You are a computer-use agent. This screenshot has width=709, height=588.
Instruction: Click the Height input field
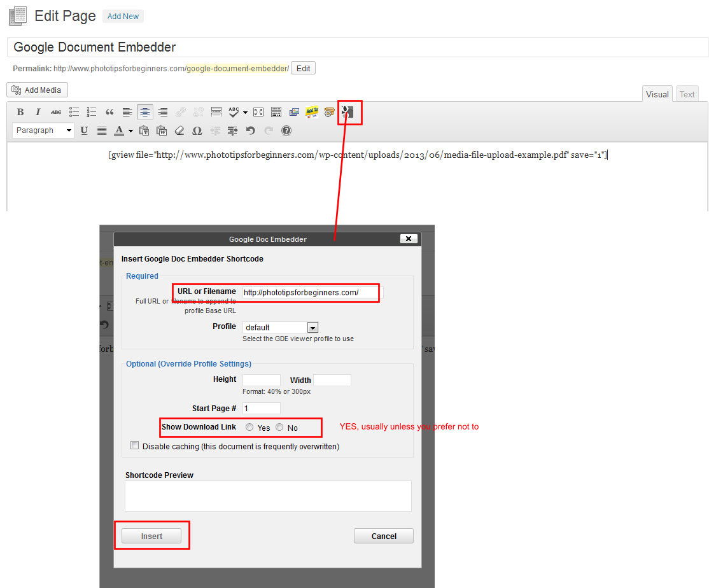coord(262,380)
